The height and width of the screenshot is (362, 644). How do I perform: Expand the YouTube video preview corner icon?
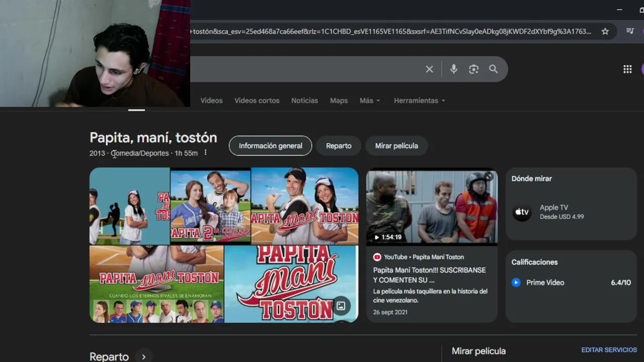click(489, 176)
